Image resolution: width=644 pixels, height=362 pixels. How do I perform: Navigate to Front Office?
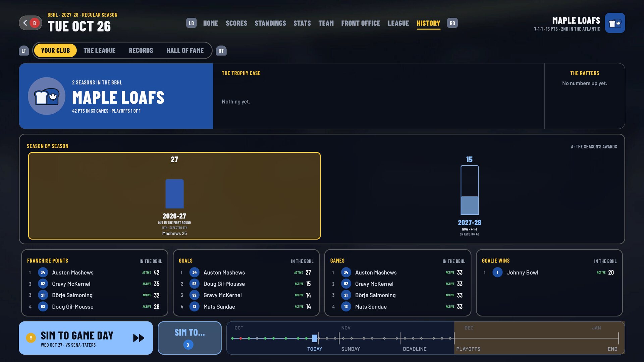tap(361, 23)
